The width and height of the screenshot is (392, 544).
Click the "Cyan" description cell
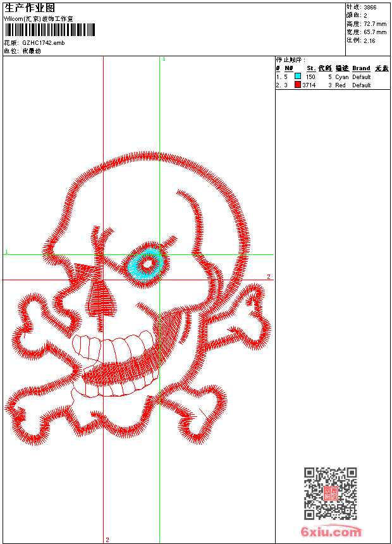pos(341,77)
